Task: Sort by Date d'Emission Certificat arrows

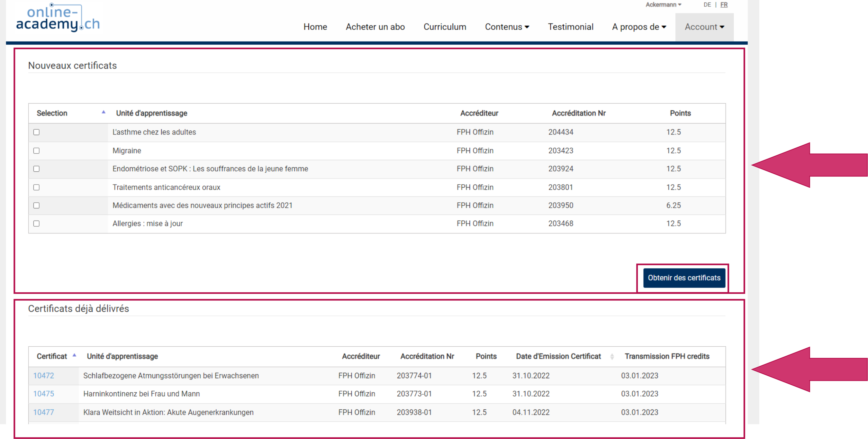Action: (612, 357)
